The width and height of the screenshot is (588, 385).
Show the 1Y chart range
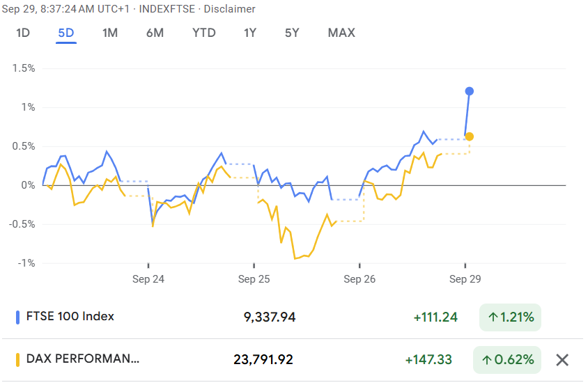coord(250,33)
